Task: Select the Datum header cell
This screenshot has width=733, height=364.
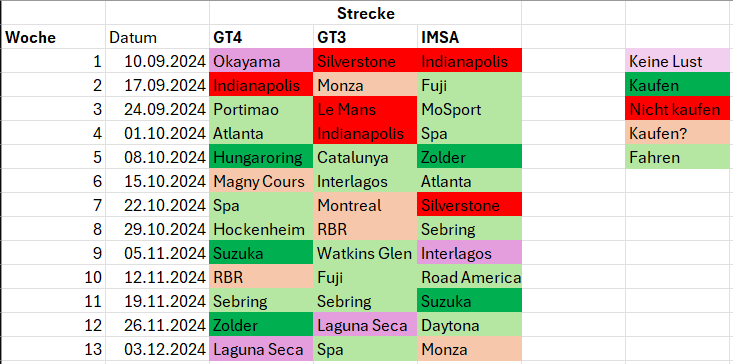Action: tap(158, 37)
